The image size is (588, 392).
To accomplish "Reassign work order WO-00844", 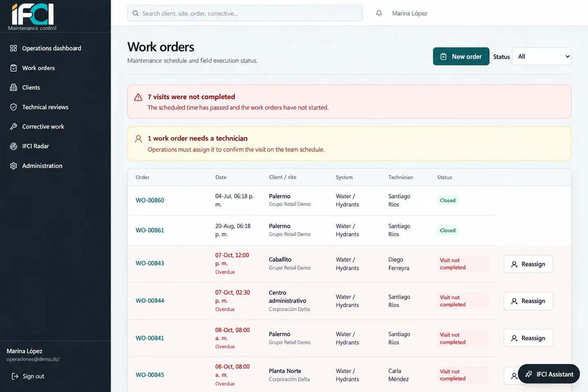I will tap(528, 301).
